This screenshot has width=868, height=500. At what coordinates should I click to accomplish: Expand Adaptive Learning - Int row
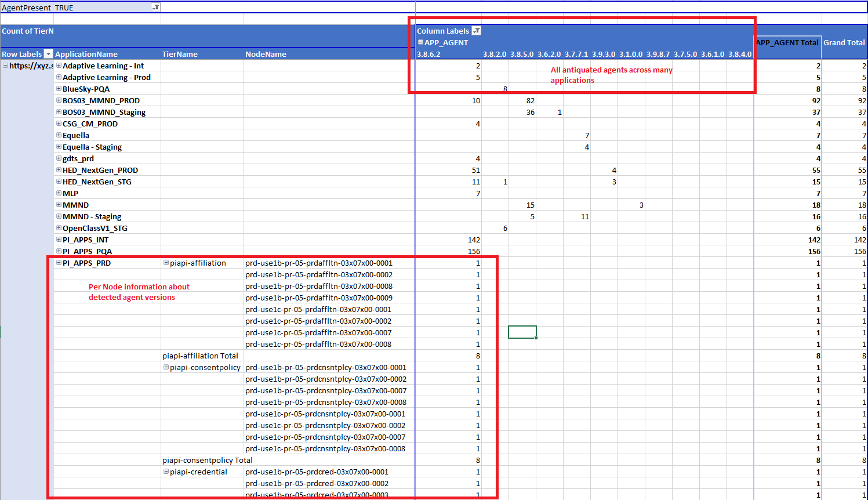pyautogui.click(x=59, y=66)
